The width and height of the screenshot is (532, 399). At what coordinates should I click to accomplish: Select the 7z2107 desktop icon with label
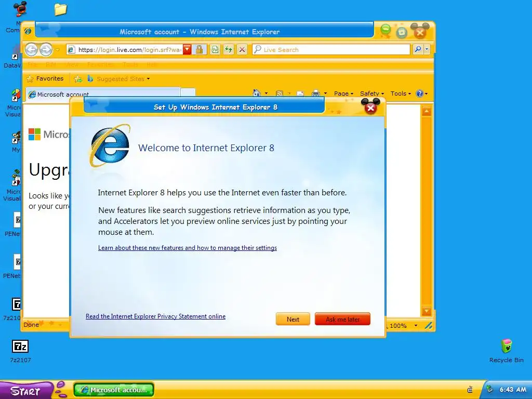(20, 352)
